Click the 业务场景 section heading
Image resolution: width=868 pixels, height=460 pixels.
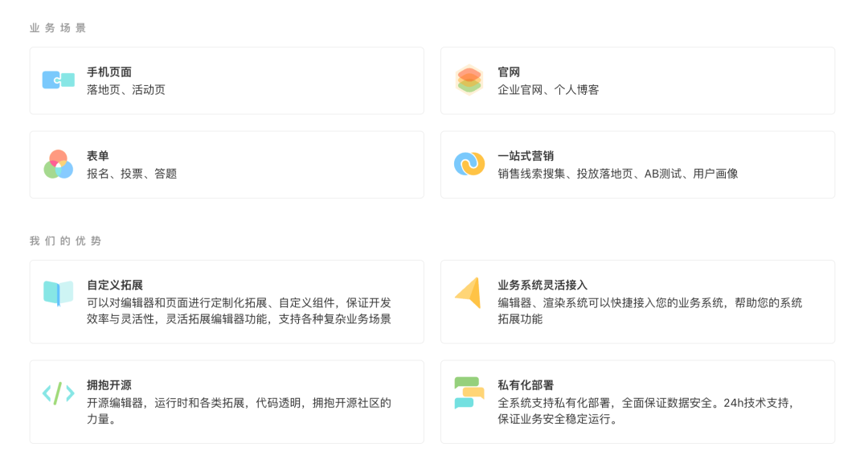[58, 28]
